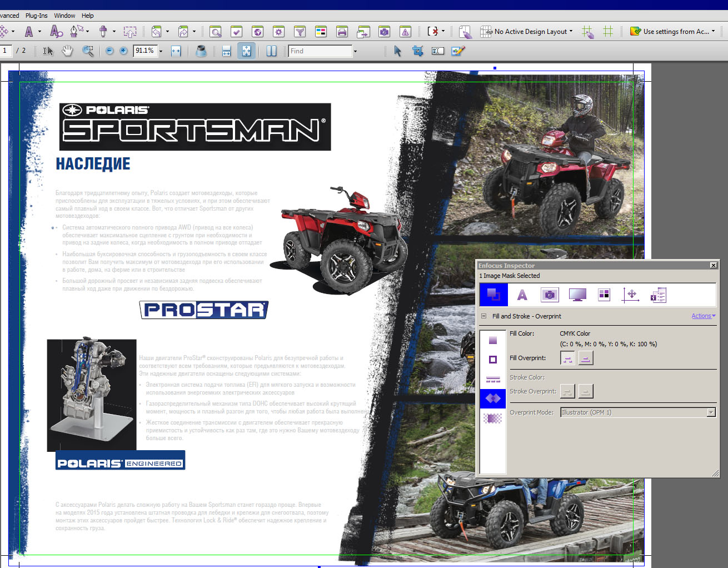Open the Use settings from Acrobat dropdown
The image size is (728, 568).
[x=672, y=32]
